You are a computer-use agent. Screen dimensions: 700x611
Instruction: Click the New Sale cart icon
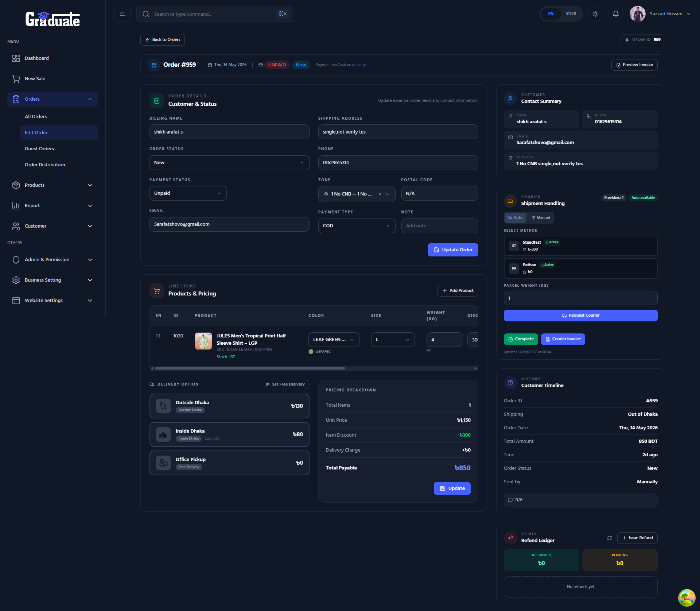point(16,79)
